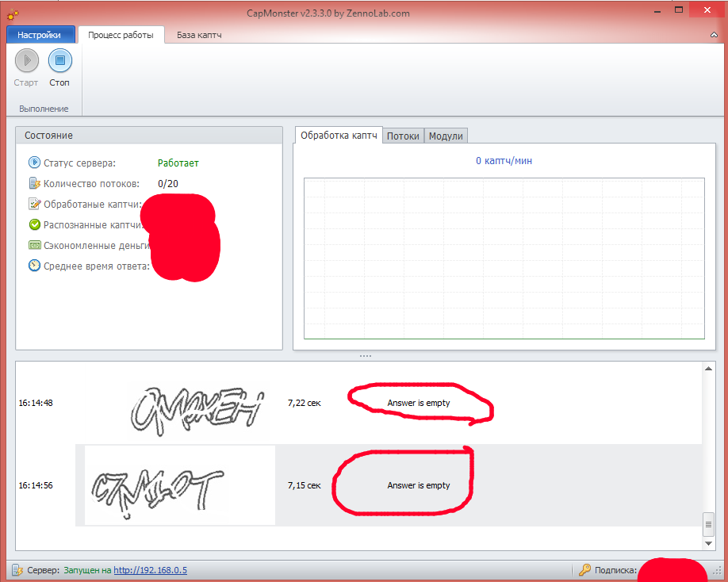Select the Обработка каптч tab

click(x=339, y=136)
